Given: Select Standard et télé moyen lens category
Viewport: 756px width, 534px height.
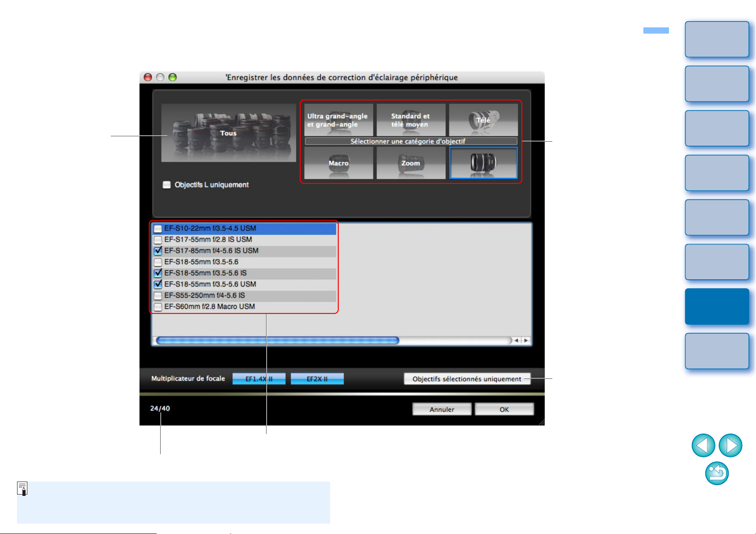Looking at the screenshot, I should pyautogui.click(x=411, y=120).
